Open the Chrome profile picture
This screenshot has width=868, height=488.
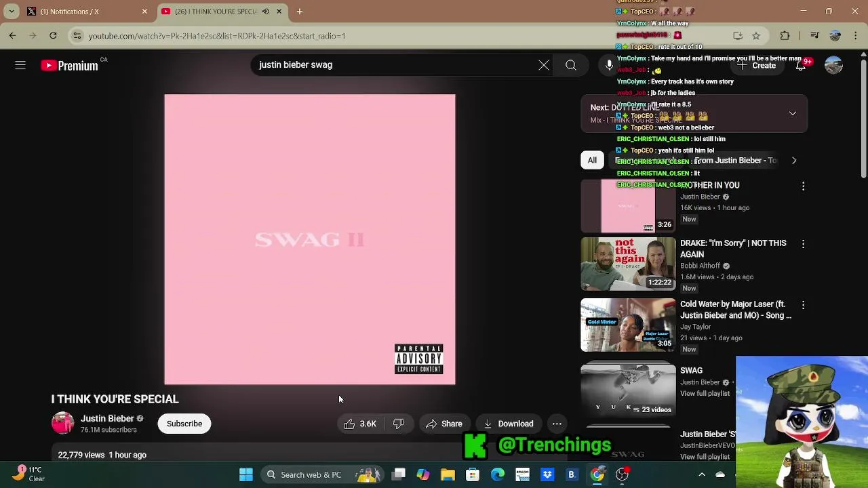coord(835,36)
